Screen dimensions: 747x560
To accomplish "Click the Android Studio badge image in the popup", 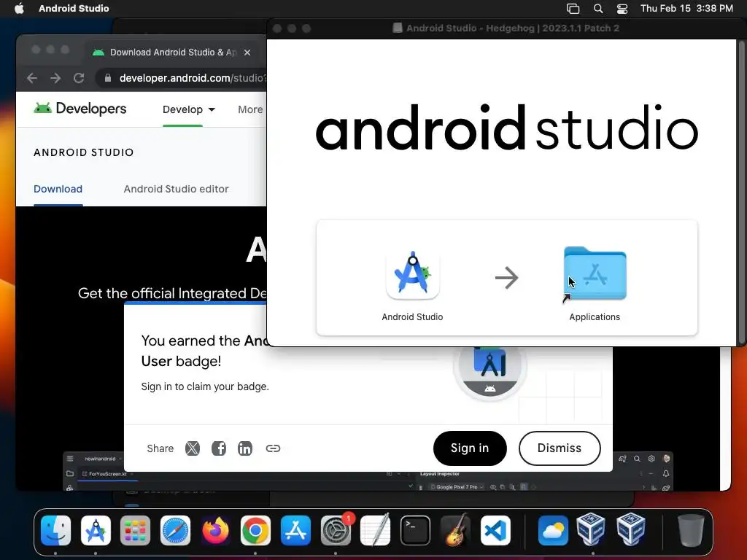I will click(489, 373).
